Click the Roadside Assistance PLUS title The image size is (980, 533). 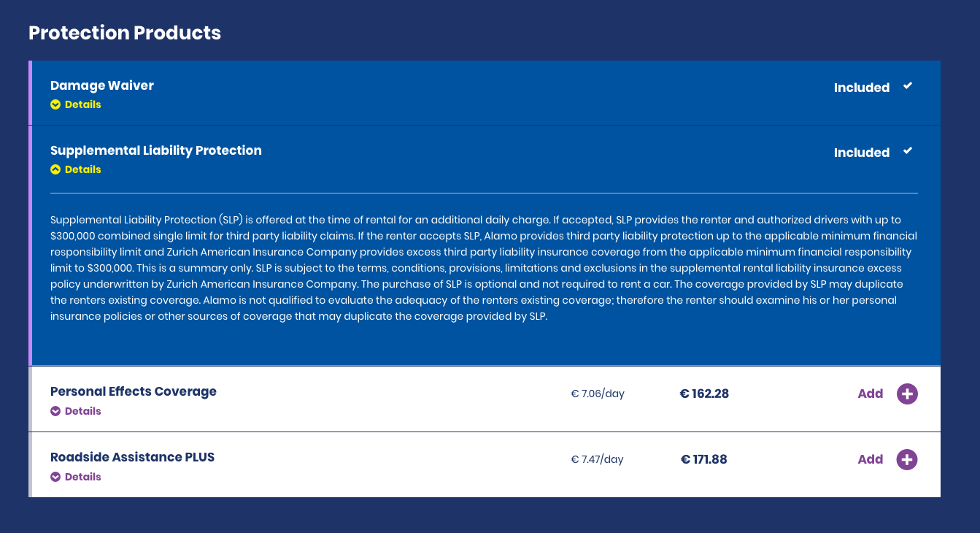pos(132,457)
